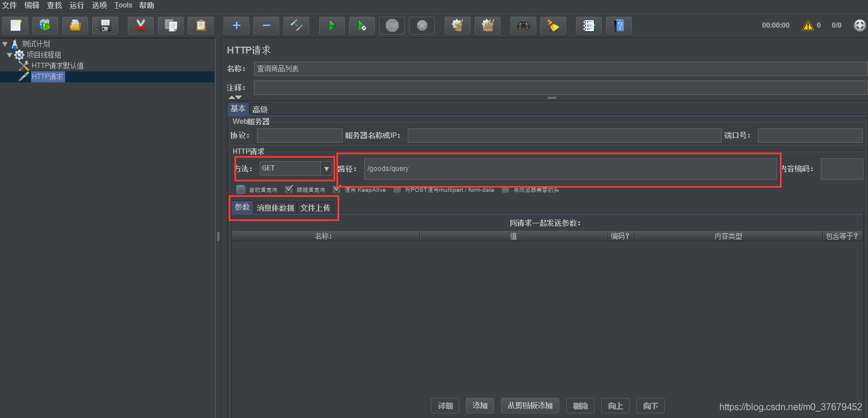Click the Cut scissors icon

click(x=141, y=25)
